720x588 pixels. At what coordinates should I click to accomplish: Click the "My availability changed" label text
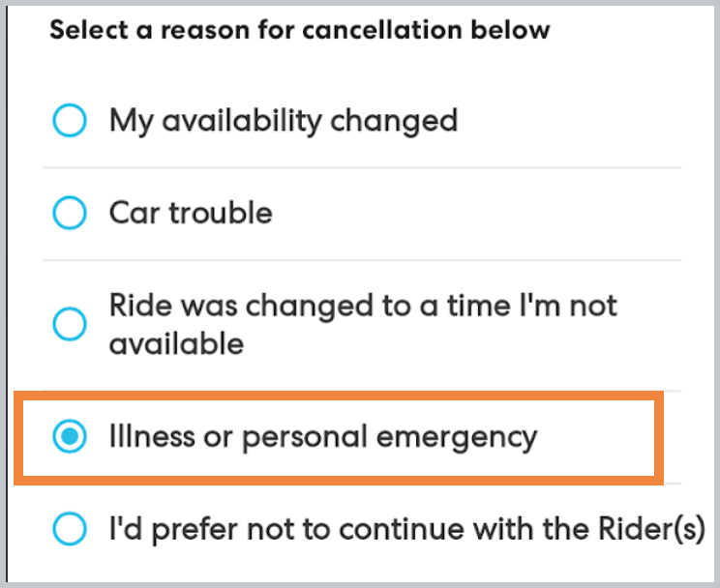point(283,122)
